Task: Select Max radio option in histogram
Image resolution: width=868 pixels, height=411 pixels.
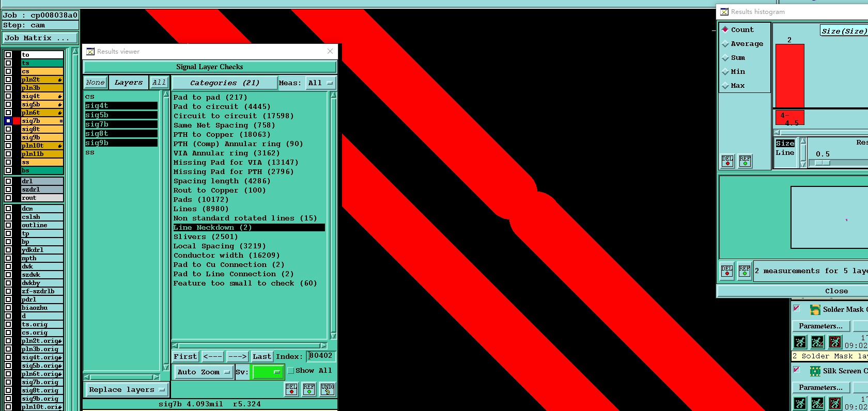Action: pyautogui.click(x=725, y=86)
